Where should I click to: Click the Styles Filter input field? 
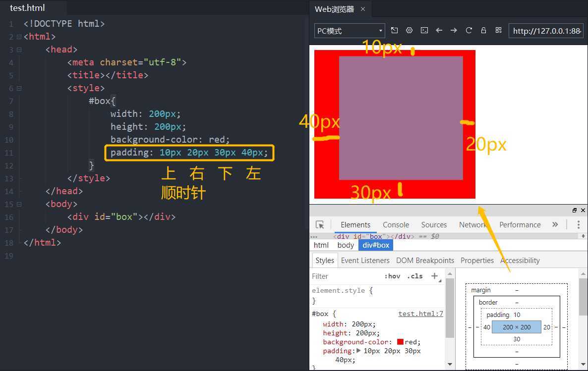pyautogui.click(x=345, y=276)
